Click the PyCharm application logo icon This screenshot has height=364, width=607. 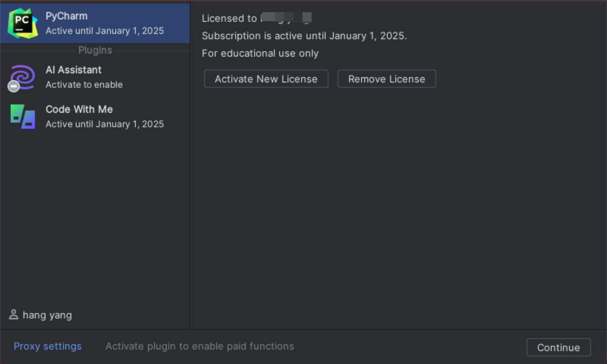(21, 23)
